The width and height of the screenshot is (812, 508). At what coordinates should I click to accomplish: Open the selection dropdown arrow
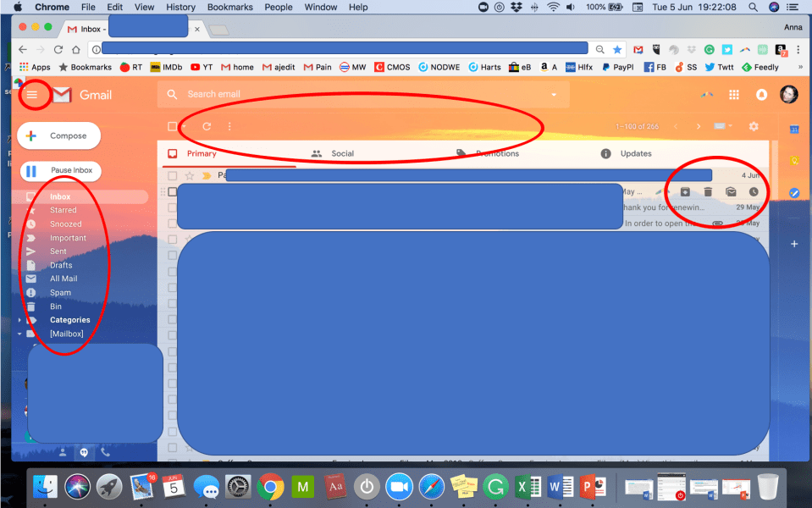(182, 125)
